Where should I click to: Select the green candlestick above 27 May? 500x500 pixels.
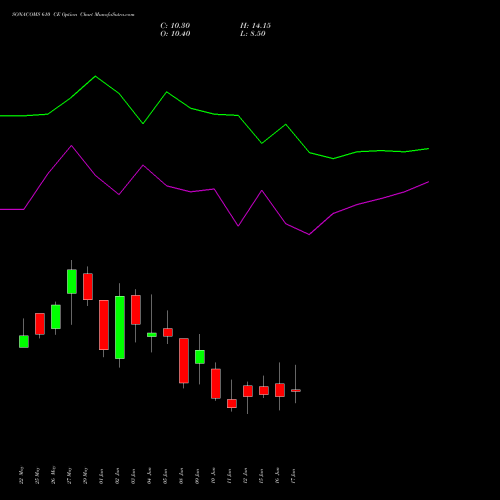coord(72,282)
